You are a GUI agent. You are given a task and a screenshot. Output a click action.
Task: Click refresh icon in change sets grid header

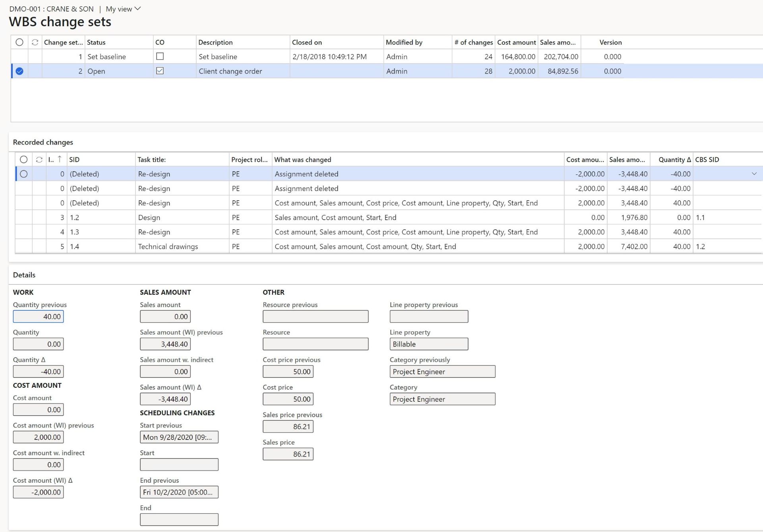pos(35,42)
